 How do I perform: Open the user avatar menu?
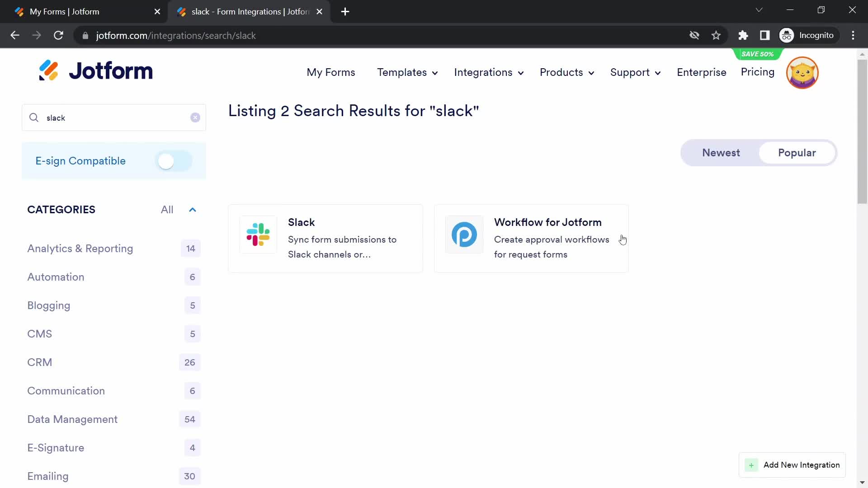[x=802, y=73]
